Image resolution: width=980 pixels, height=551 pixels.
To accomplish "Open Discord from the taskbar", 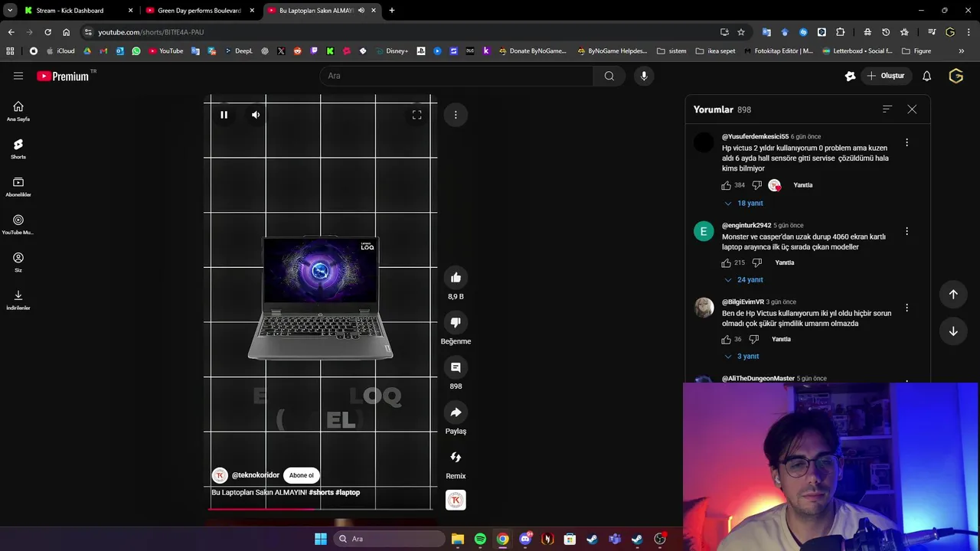I will (525, 539).
